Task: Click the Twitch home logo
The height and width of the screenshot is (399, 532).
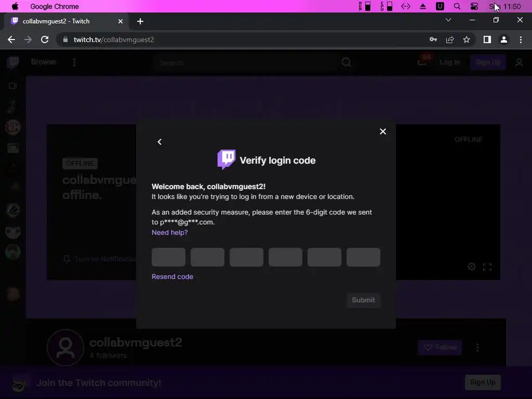Action: click(13, 62)
